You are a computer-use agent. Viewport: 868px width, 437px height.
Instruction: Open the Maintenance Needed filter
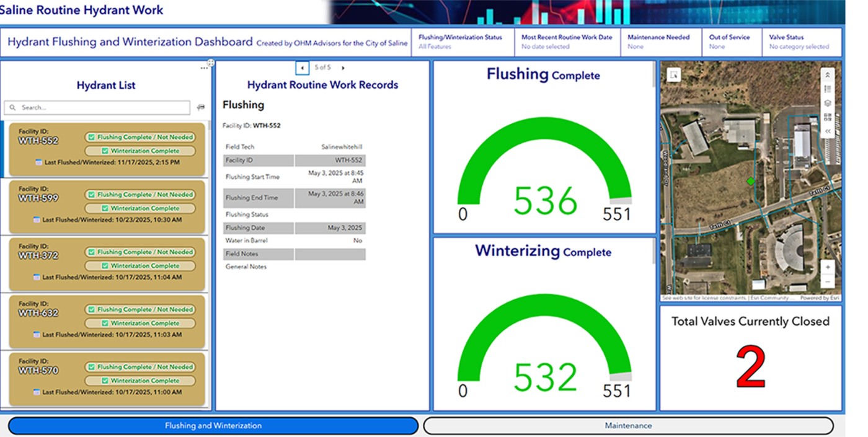pyautogui.click(x=661, y=42)
